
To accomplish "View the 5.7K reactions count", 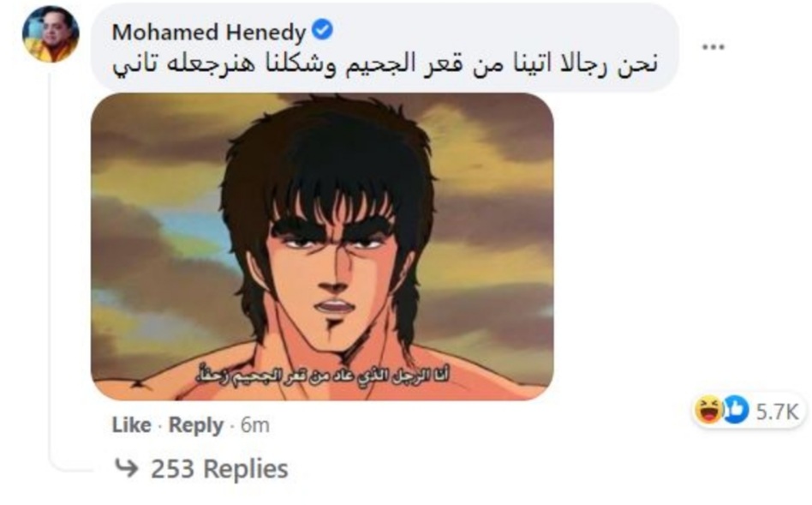I will coord(777,412).
